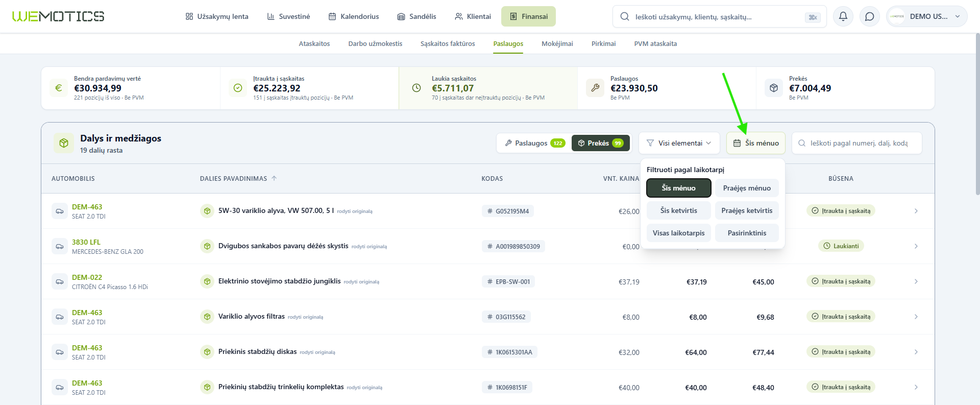Toggle to Paslaugos 122 list
This screenshot has height=405, width=980.
534,143
